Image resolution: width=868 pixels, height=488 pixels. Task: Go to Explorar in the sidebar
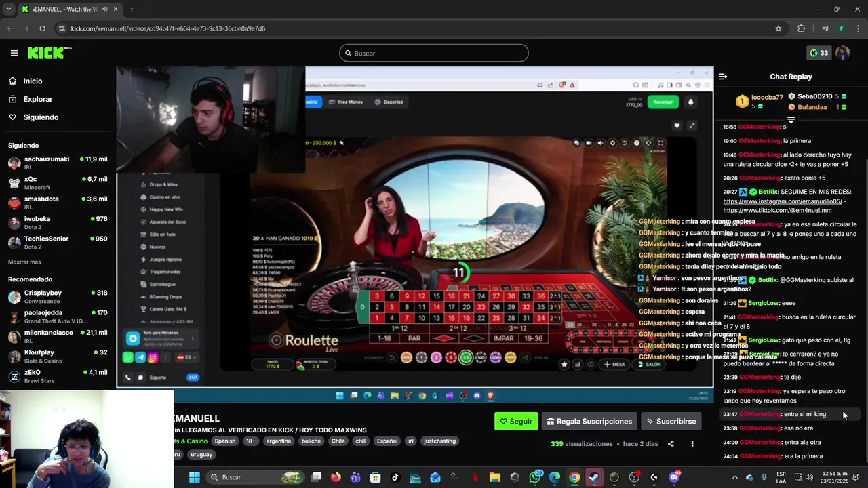30,99
